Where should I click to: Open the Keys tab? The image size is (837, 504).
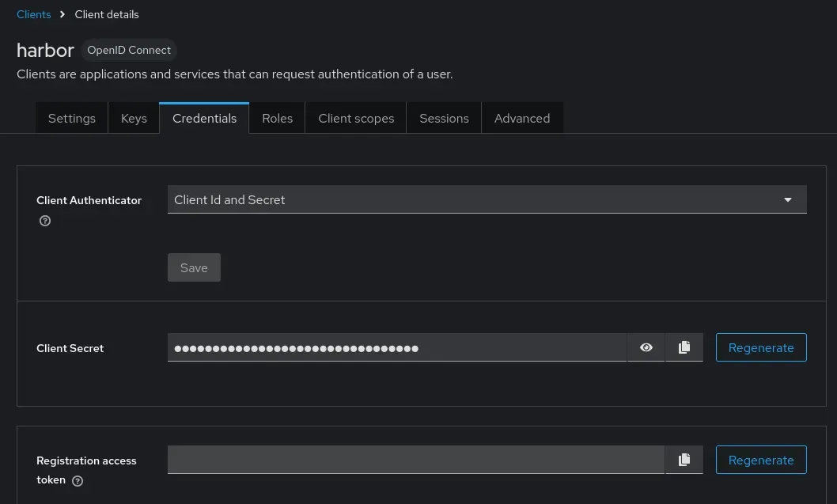(x=134, y=118)
